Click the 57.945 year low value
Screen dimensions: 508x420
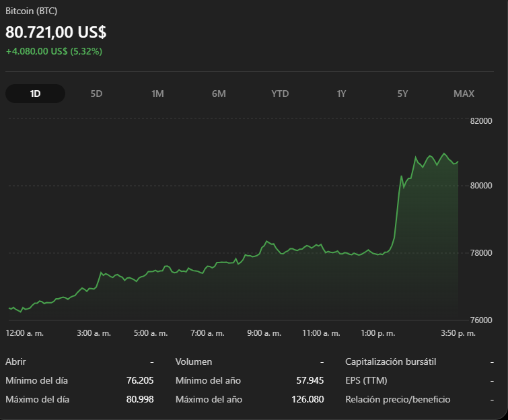tap(310, 380)
